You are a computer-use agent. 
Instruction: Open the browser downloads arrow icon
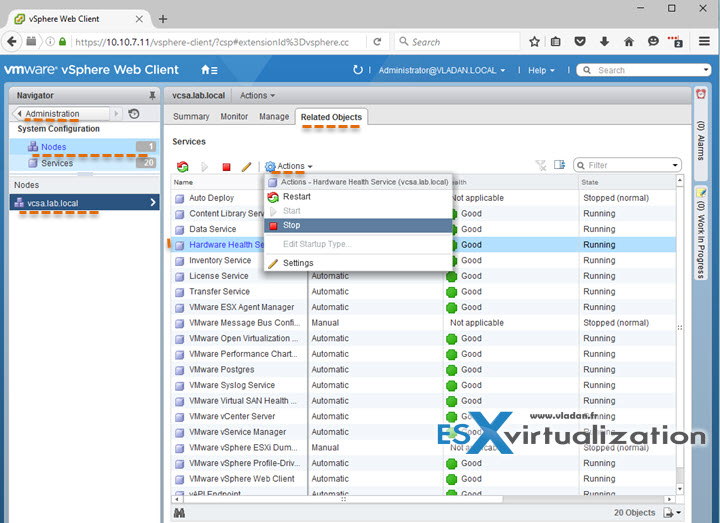pyautogui.click(x=604, y=42)
